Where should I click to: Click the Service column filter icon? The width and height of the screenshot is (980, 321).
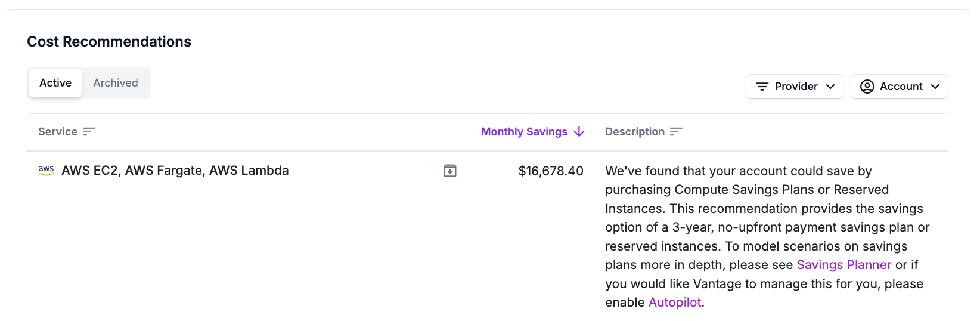[89, 132]
